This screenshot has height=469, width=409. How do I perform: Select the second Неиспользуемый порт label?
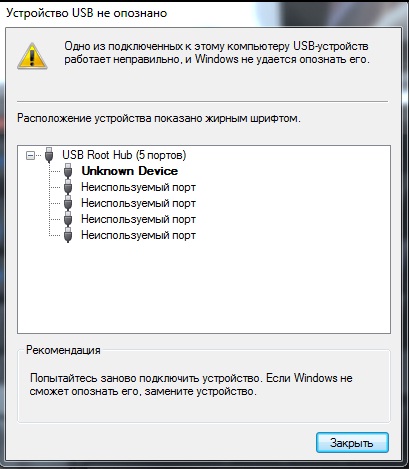coord(138,203)
